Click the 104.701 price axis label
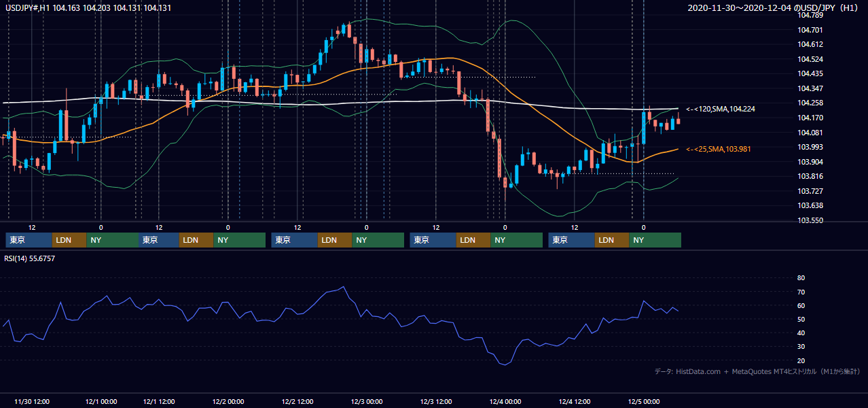The image size is (868, 408). click(810, 30)
